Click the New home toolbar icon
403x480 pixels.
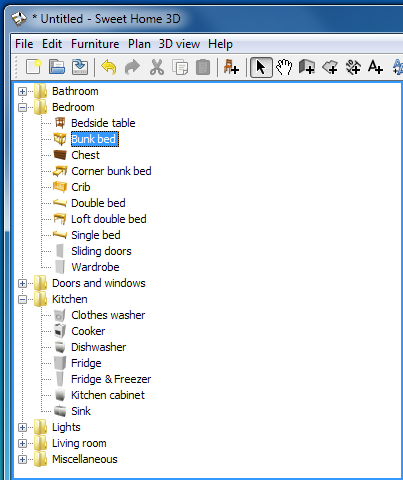coord(33,67)
